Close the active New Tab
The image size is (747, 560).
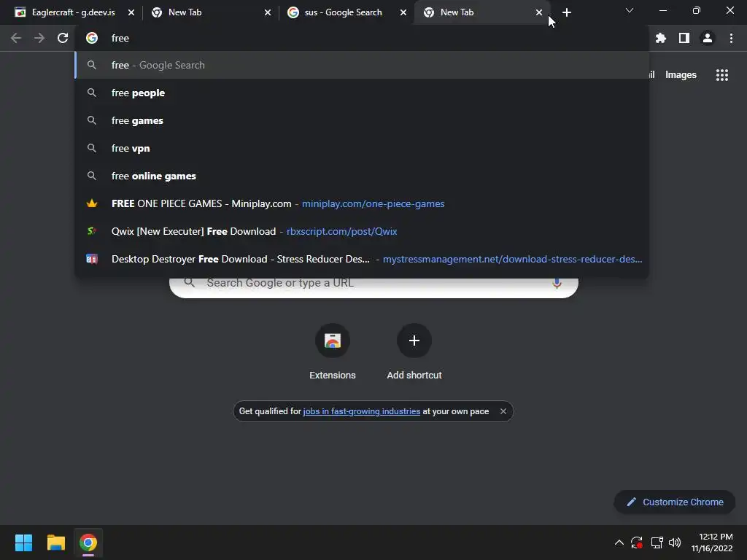tap(539, 12)
